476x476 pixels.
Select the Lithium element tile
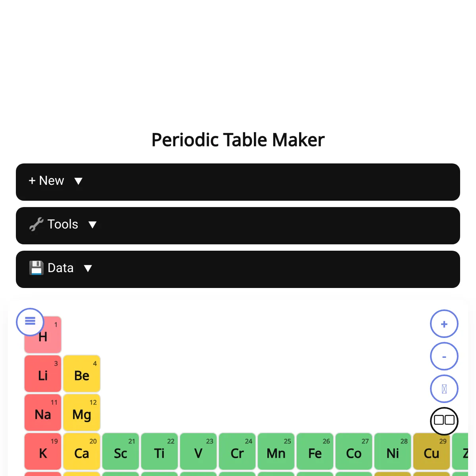pos(43,374)
